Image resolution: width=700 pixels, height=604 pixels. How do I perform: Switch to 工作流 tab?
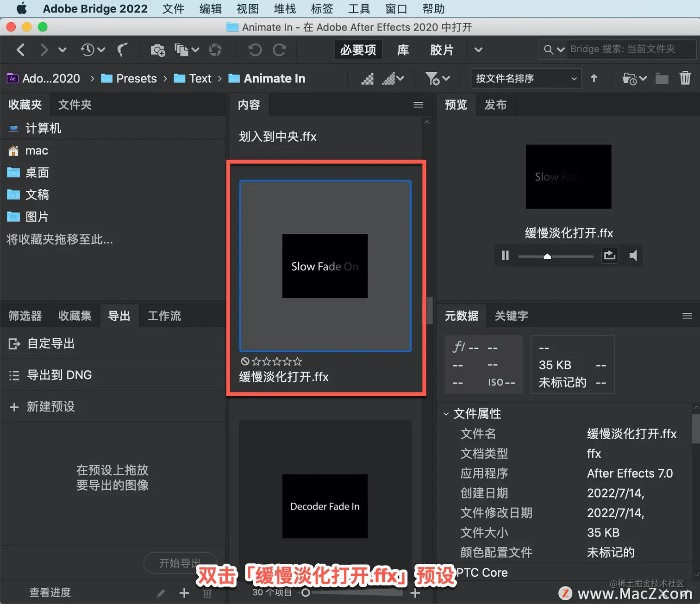click(164, 316)
